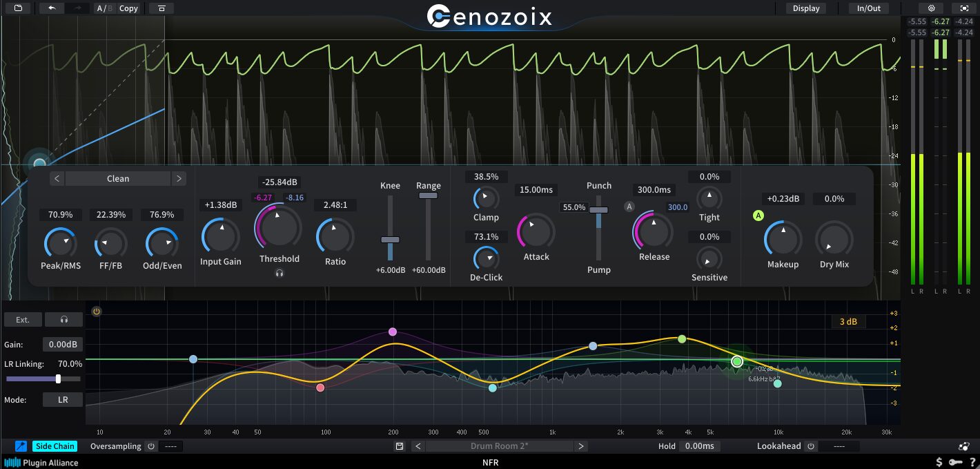Open the dollar sign purchase icon
The image size is (980, 469).
939,462
